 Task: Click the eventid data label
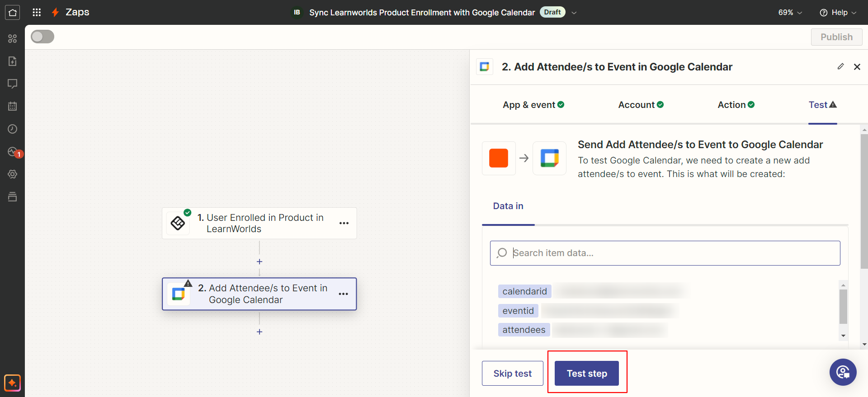(x=518, y=311)
